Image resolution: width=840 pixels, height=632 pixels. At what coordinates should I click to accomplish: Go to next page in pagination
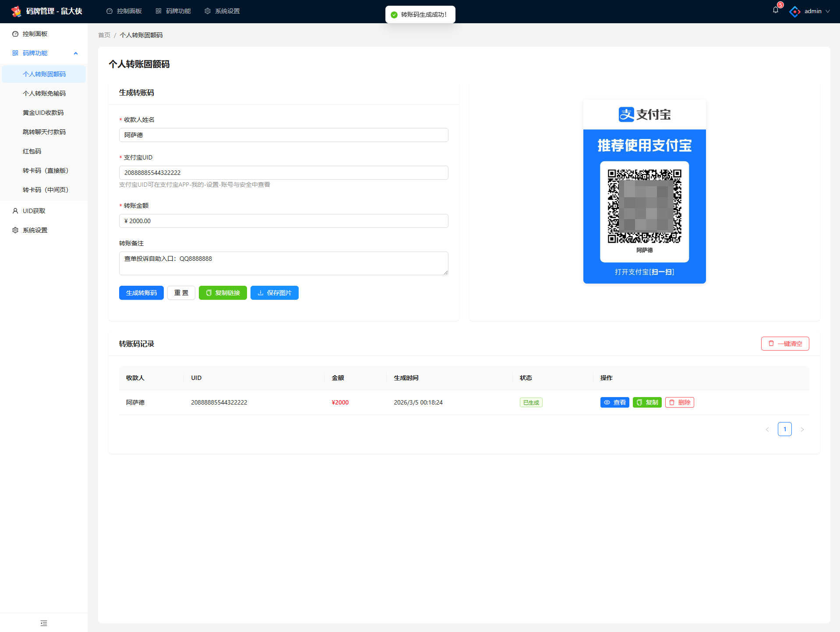(802, 430)
